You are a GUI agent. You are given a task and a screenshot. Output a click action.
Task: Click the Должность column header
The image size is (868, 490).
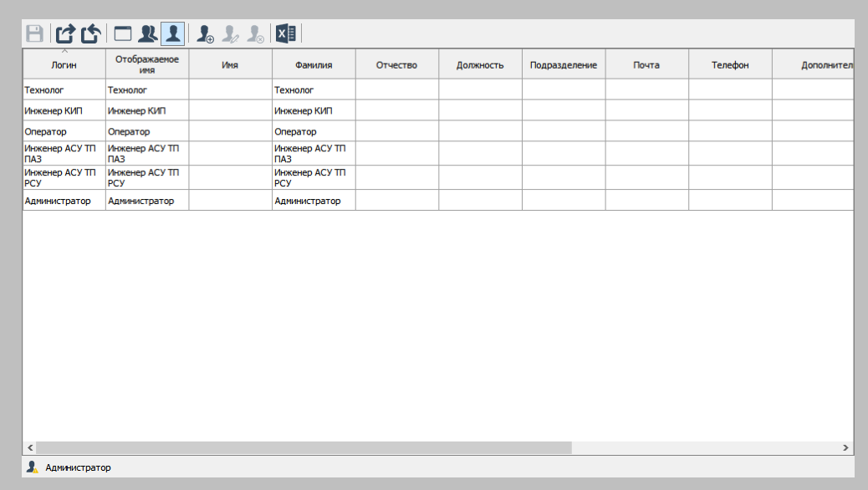[x=480, y=65]
